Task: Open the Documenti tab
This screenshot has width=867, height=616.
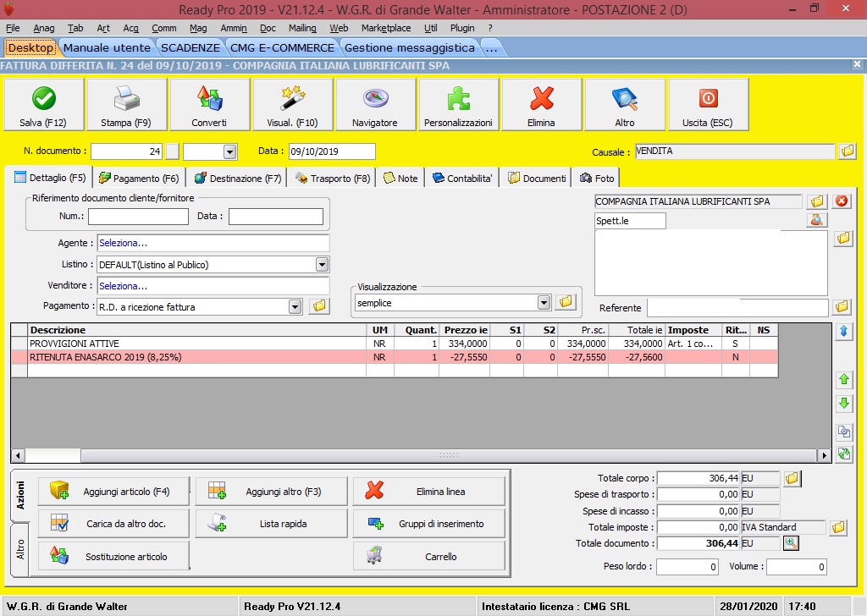Action: tap(538, 179)
